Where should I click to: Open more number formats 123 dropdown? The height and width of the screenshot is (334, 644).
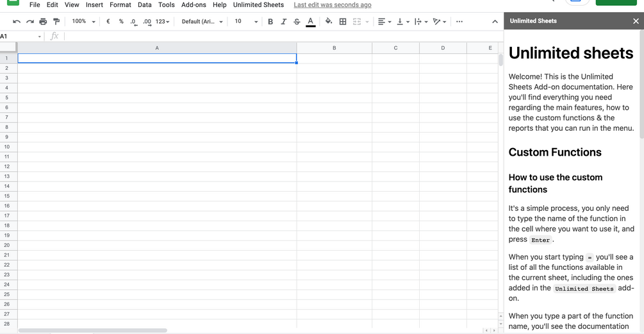click(162, 21)
